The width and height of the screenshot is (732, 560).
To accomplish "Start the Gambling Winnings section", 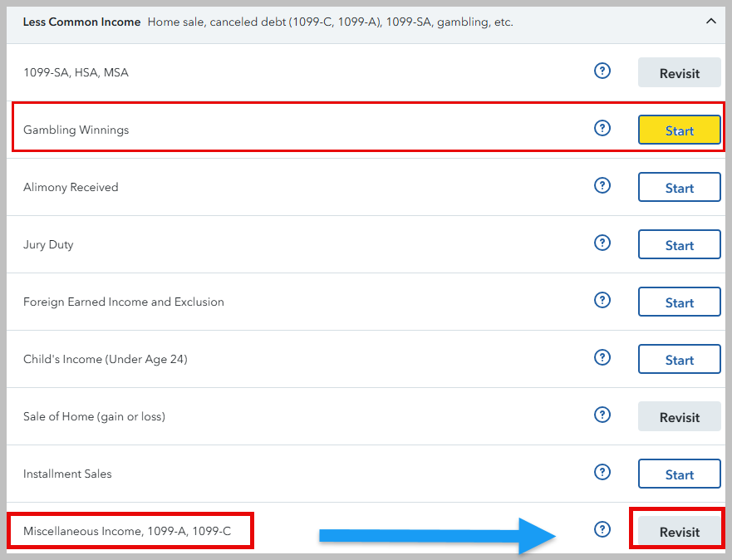I will 679,130.
